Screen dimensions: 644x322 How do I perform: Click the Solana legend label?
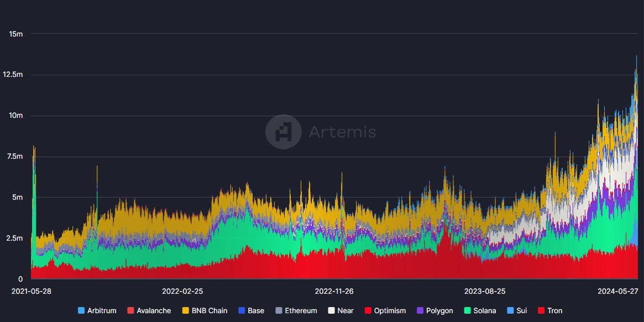485,311
